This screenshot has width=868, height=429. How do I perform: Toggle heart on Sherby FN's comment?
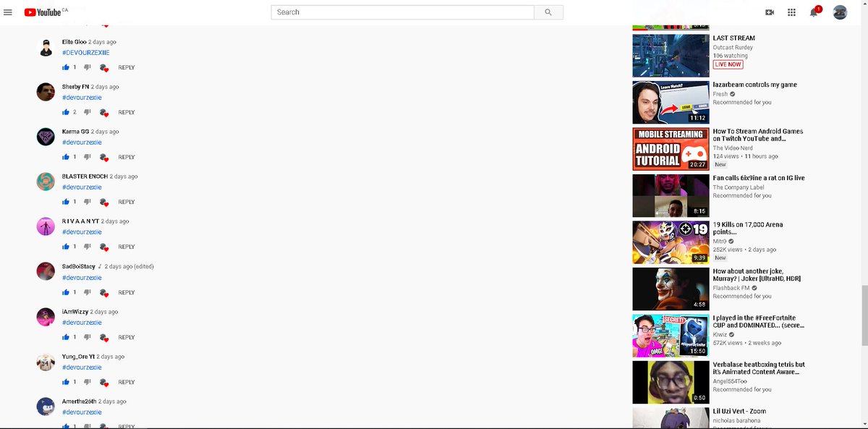tap(104, 113)
